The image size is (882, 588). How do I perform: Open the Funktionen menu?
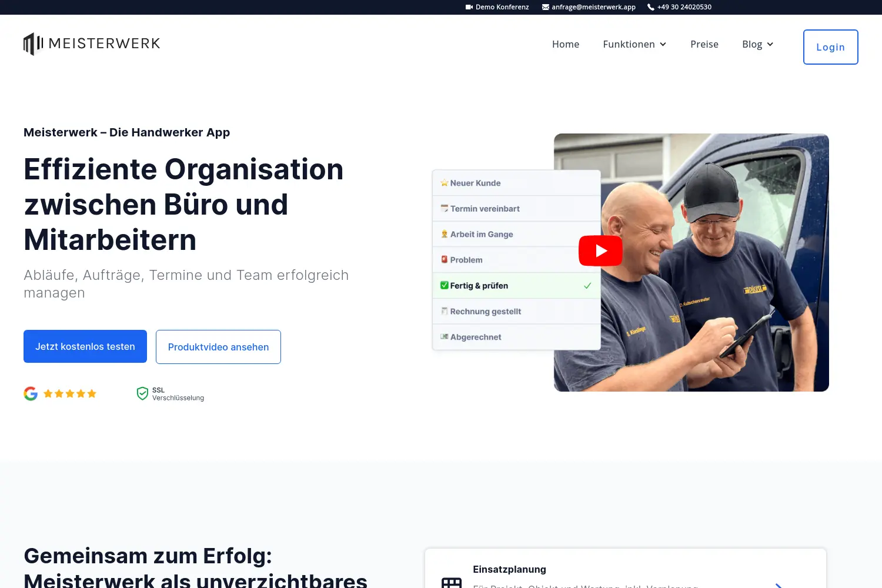tap(629, 44)
